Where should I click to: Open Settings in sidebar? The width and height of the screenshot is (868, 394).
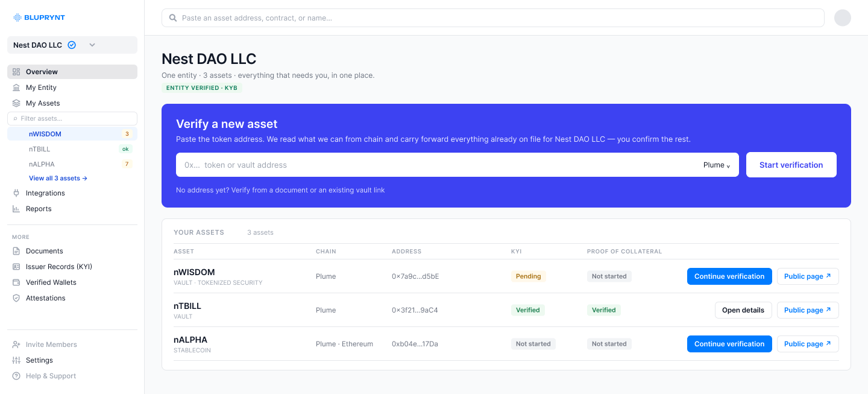point(72,360)
